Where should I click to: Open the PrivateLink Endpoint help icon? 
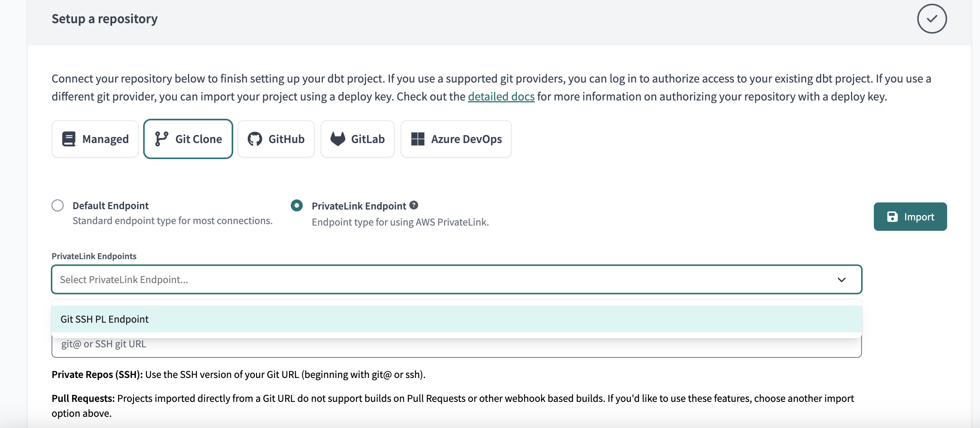coord(414,205)
